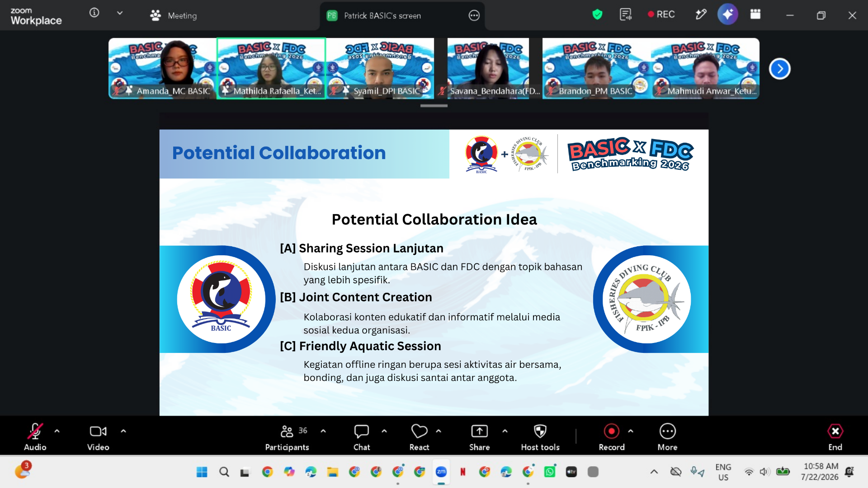Click the red End meeting button

click(x=835, y=437)
